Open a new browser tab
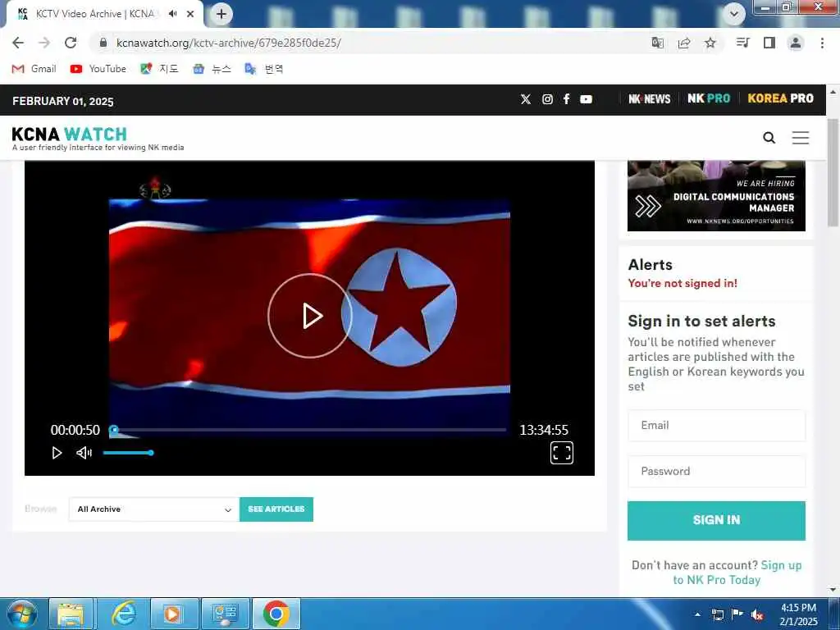Screen dimensions: 840x630 tap(221, 14)
